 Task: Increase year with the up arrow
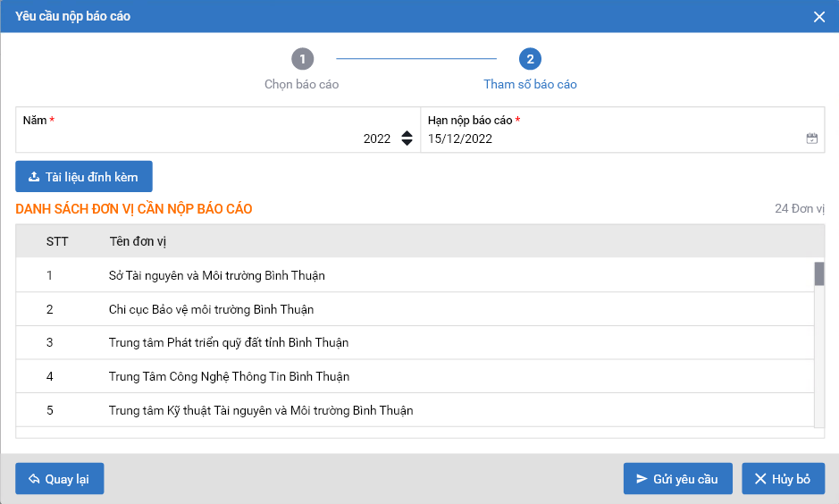407,134
